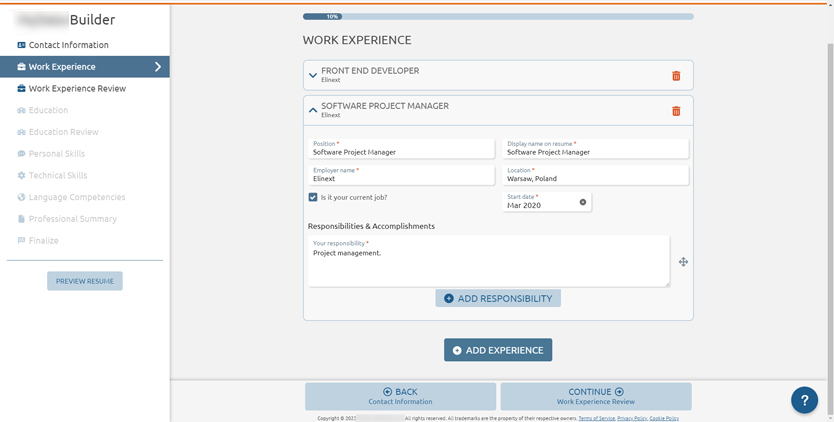Click the Employer name input field
This screenshot has width=834, height=422.
(401, 178)
